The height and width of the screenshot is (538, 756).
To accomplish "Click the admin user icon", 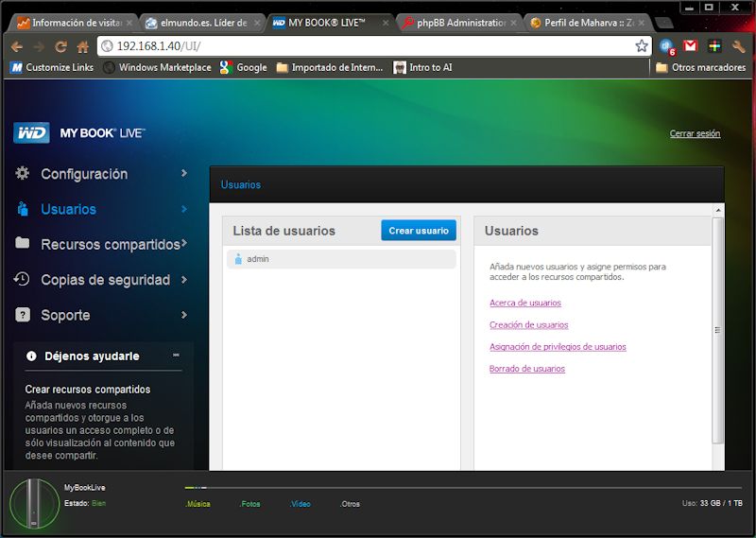I will tap(238, 259).
